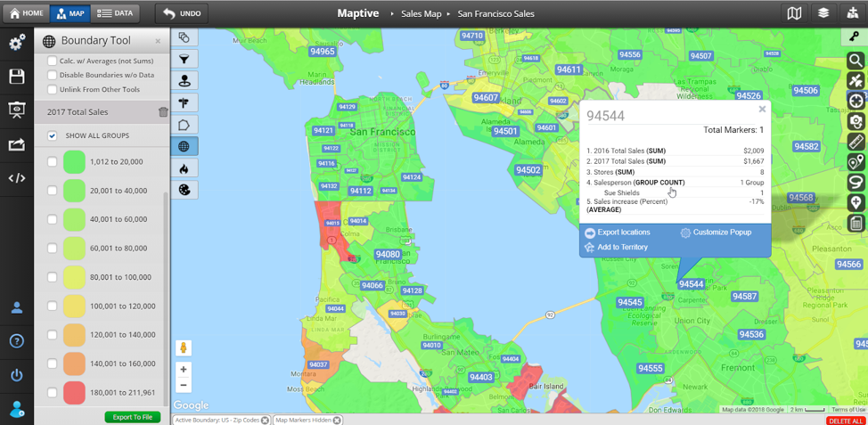Image resolution: width=868 pixels, height=425 pixels.
Task: Open the presentation mode icon
Action: pyautogui.click(x=17, y=110)
